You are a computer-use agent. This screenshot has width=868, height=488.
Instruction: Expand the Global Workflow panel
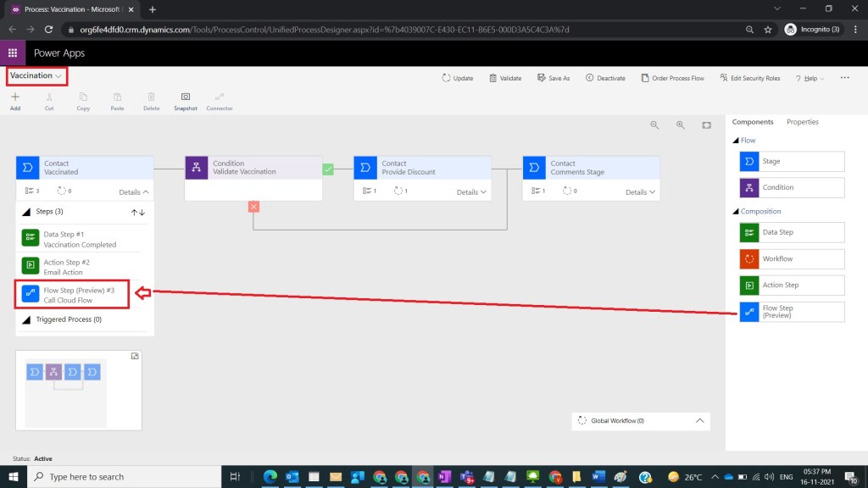point(699,420)
